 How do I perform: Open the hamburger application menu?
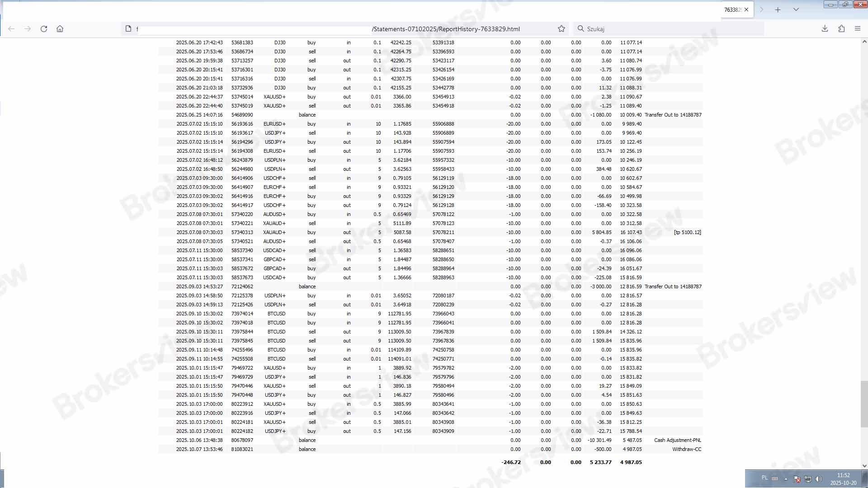coord(858,29)
